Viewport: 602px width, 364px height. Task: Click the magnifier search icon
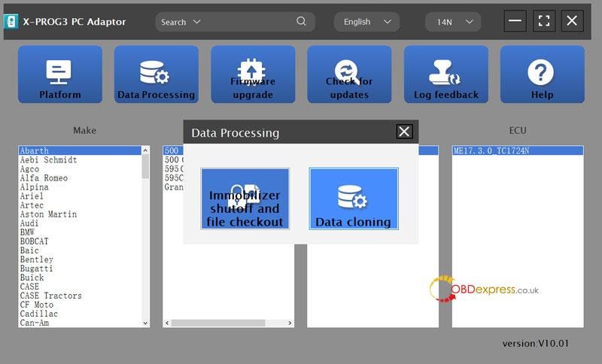coord(302,21)
